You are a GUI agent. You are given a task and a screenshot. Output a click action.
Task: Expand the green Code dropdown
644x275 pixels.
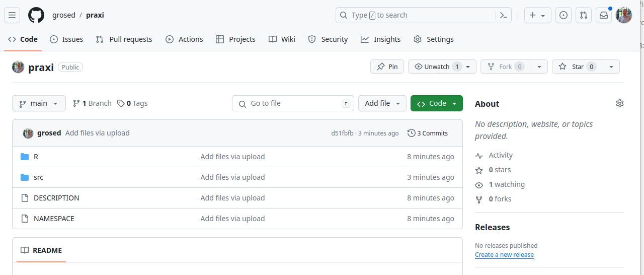tap(436, 103)
